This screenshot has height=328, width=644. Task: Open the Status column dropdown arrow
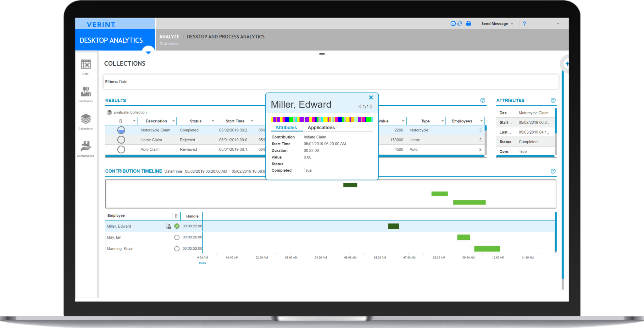tap(213, 121)
